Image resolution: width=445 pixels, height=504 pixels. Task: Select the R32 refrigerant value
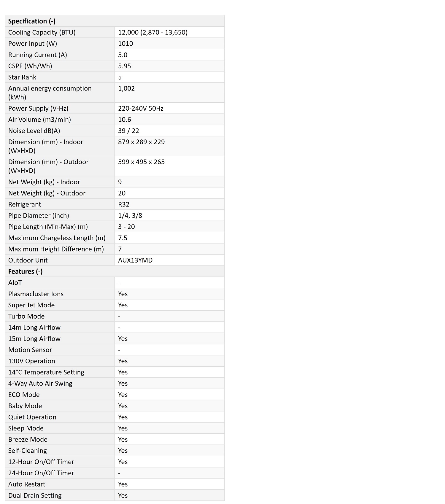pos(124,204)
